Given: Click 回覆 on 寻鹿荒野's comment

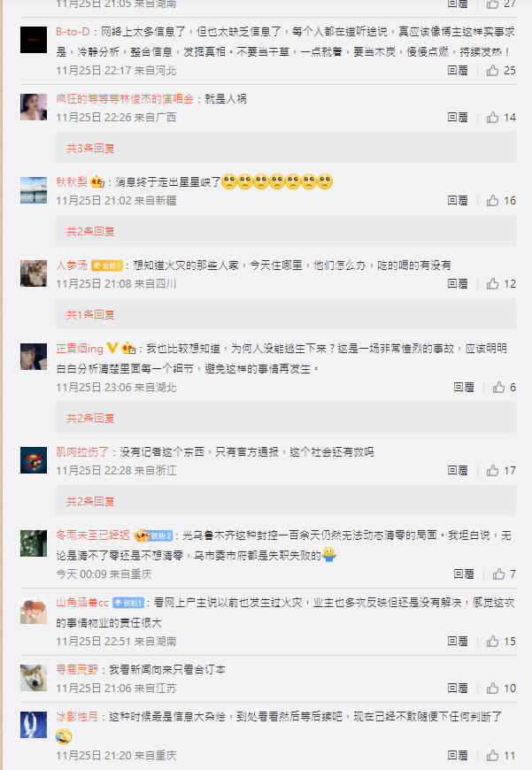Looking at the screenshot, I should (x=458, y=689).
